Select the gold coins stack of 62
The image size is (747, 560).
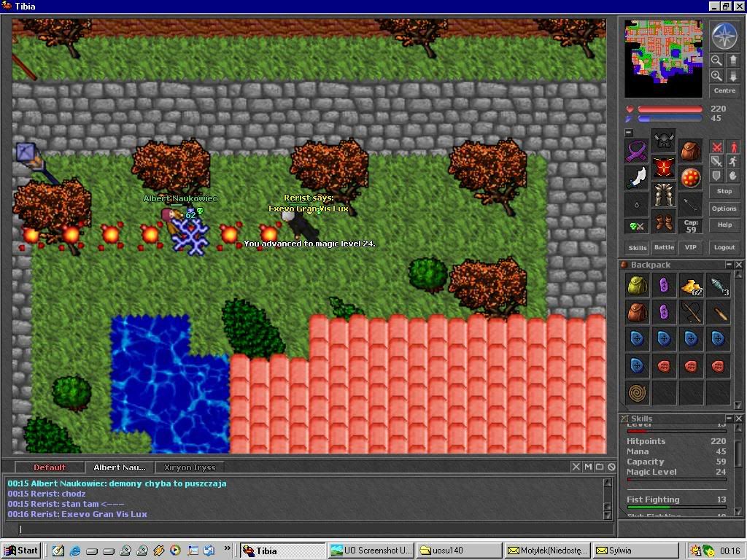[x=691, y=285]
